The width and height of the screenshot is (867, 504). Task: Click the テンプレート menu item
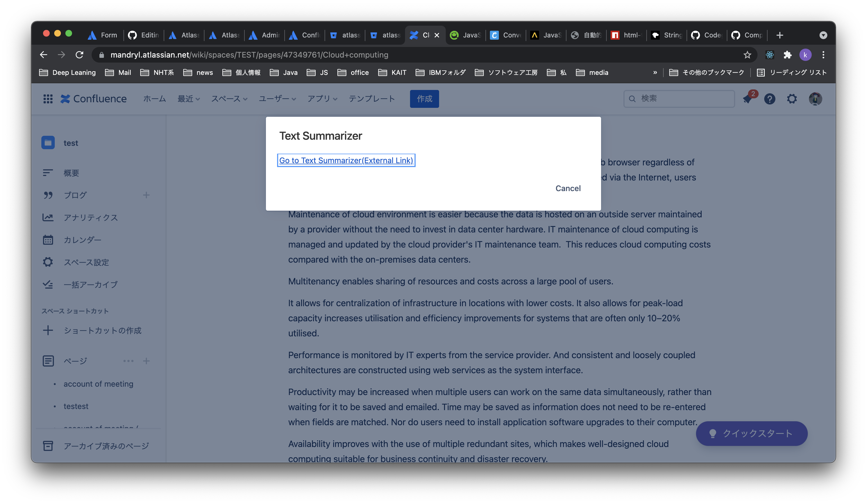[x=371, y=99]
